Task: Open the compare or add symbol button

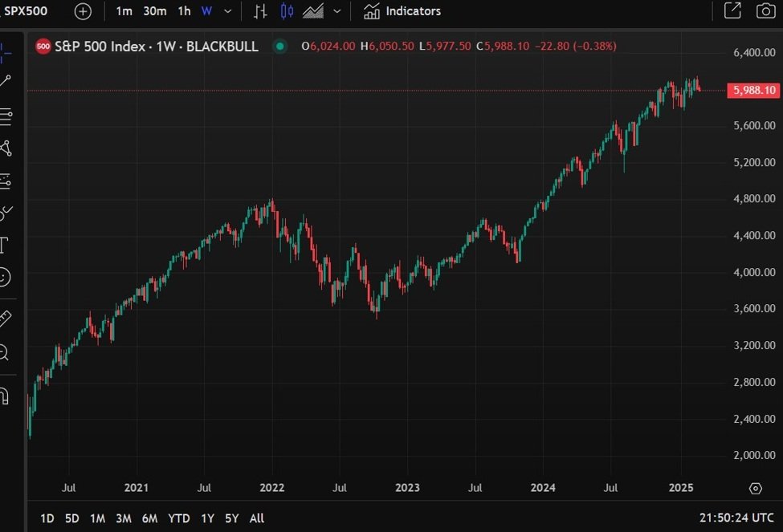Action: coord(83,11)
